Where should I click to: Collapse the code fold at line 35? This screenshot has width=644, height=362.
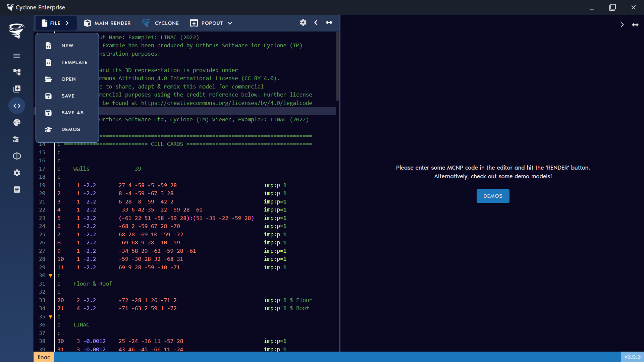(x=50, y=316)
